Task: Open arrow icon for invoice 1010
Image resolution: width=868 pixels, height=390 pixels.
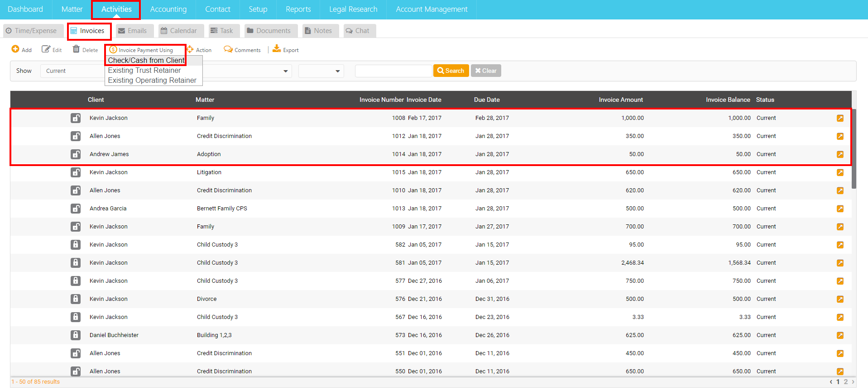Action: tap(840, 190)
